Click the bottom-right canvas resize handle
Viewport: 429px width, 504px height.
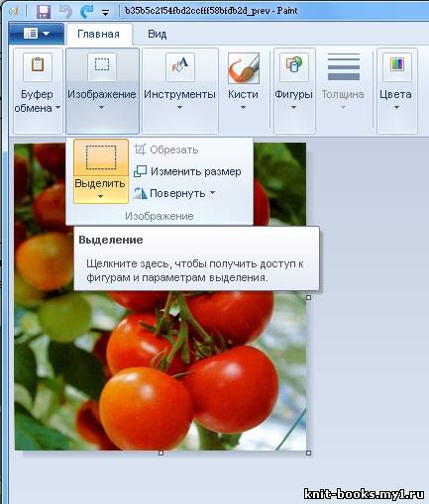click(308, 454)
